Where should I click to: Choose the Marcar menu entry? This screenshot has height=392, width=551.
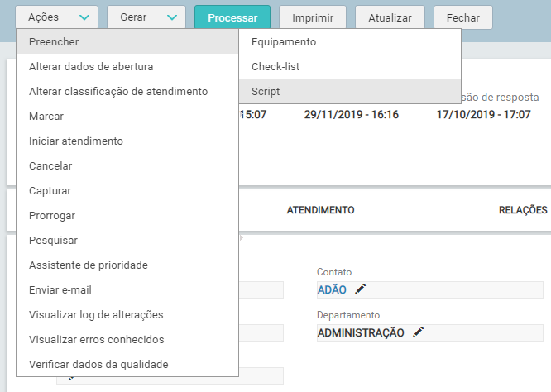click(x=127, y=117)
